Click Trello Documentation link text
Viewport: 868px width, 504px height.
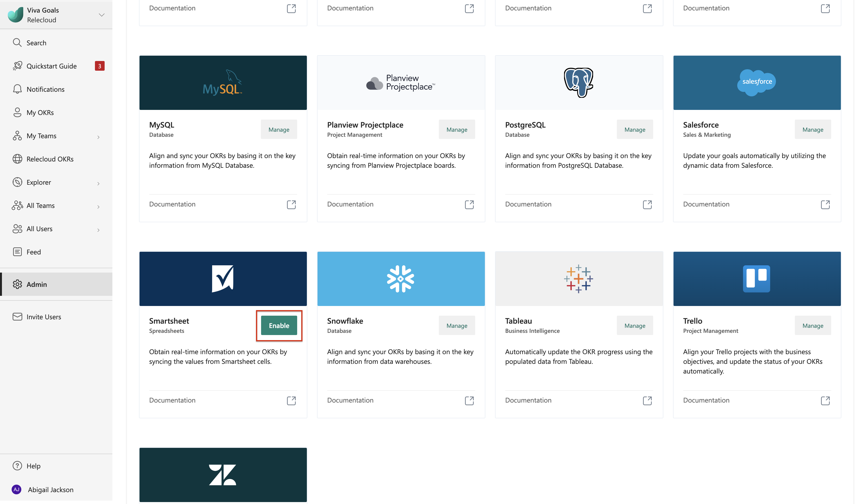tap(706, 400)
